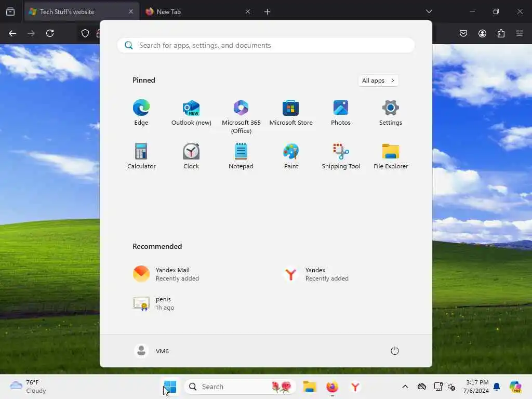The image size is (532, 399).
Task: Focus the Start menu search field
Action: click(x=265, y=45)
